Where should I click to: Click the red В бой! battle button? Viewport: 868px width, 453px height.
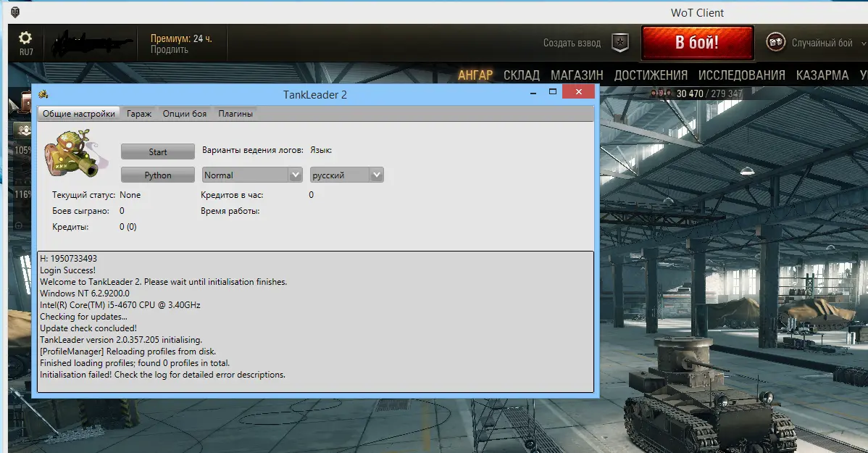coord(698,43)
